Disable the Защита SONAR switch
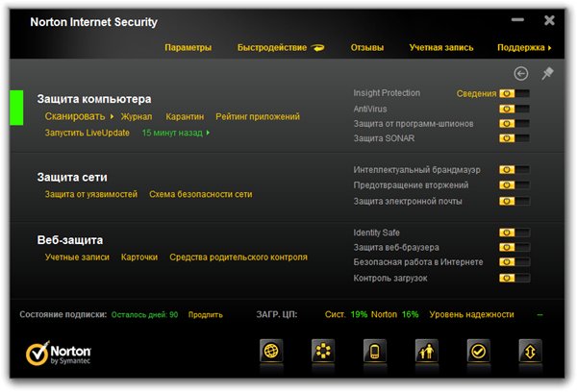Image resolution: width=577 pixels, height=392 pixels. 513,138
